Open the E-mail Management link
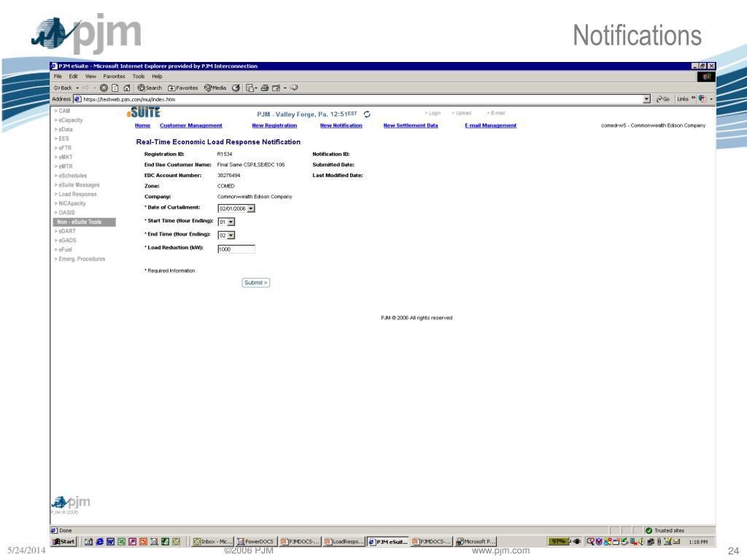The image size is (747, 560). [491, 125]
